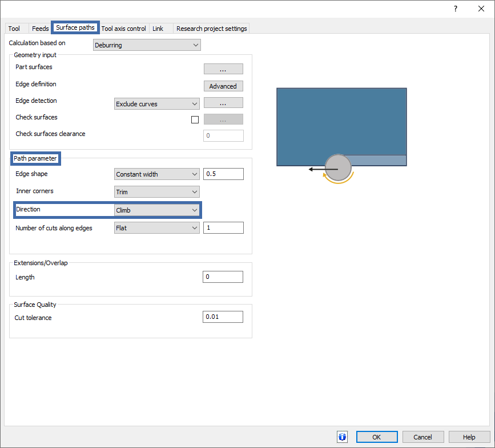495x448 pixels.
Task: Click the Edge detection browse button
Action: coord(223,103)
